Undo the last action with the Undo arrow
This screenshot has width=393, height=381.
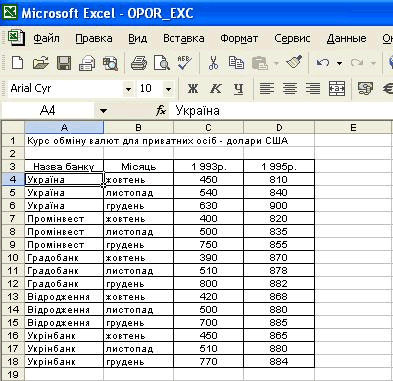pyautogui.click(x=323, y=63)
